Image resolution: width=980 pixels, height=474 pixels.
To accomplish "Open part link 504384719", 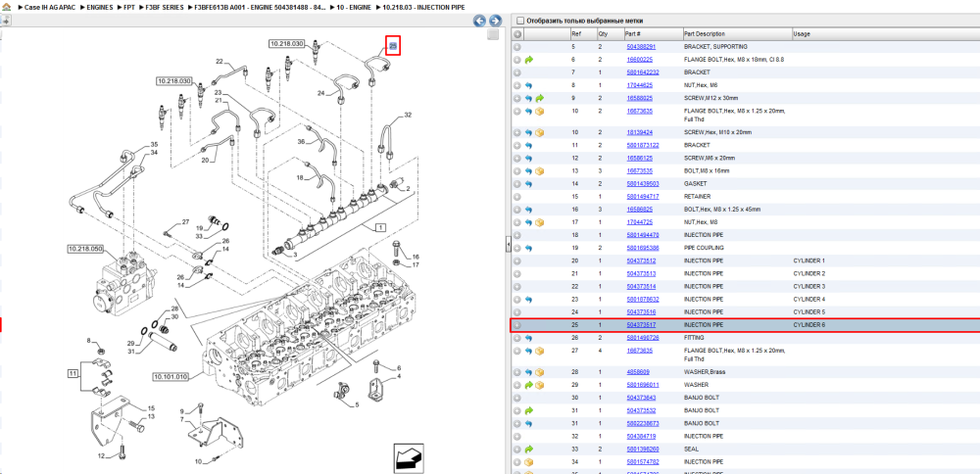I will [641, 436].
